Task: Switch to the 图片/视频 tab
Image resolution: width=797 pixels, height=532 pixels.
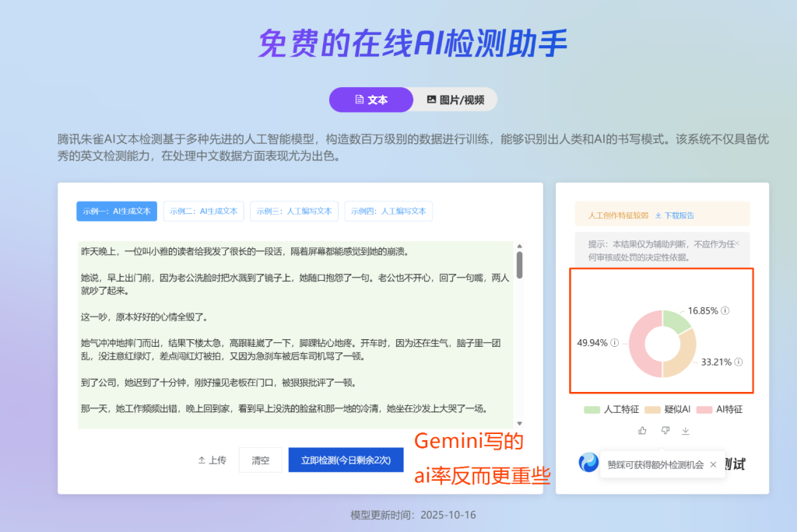Action: pyautogui.click(x=457, y=100)
